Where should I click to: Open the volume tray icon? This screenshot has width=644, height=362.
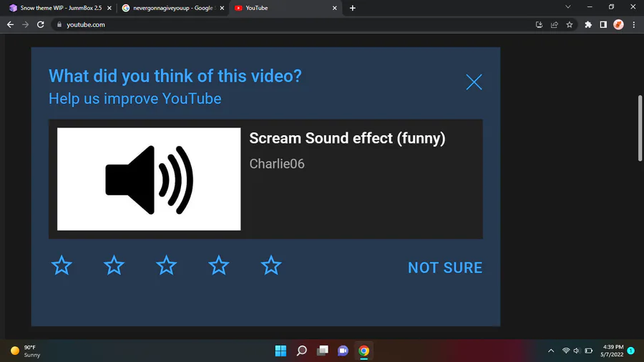576,351
